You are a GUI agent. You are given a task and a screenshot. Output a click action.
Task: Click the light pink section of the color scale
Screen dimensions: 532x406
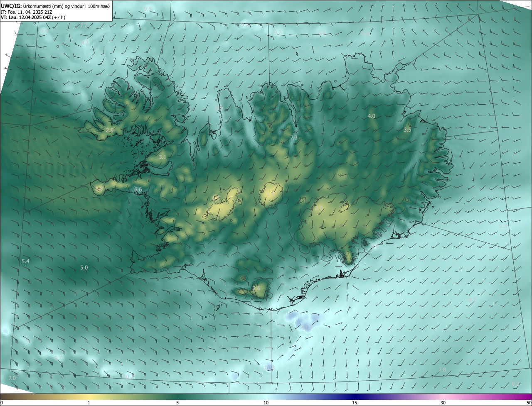coord(443,396)
